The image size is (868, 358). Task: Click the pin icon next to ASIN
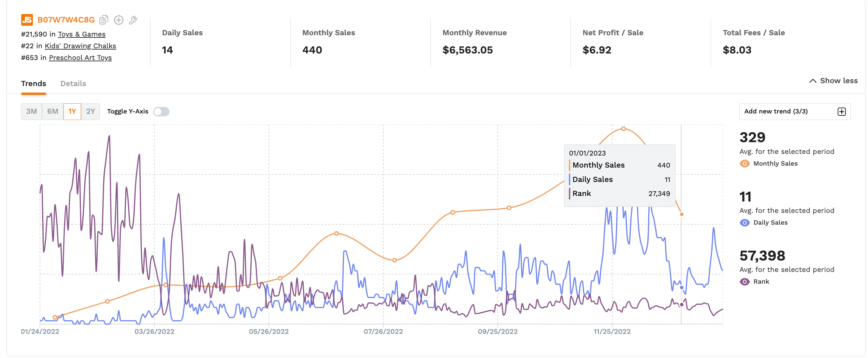[133, 20]
